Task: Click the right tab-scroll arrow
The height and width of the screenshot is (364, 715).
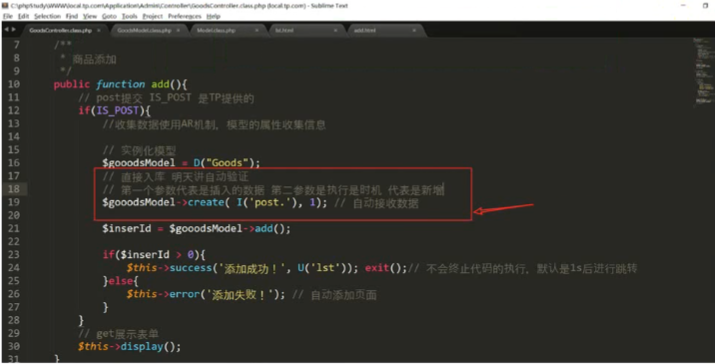Action: point(14,29)
